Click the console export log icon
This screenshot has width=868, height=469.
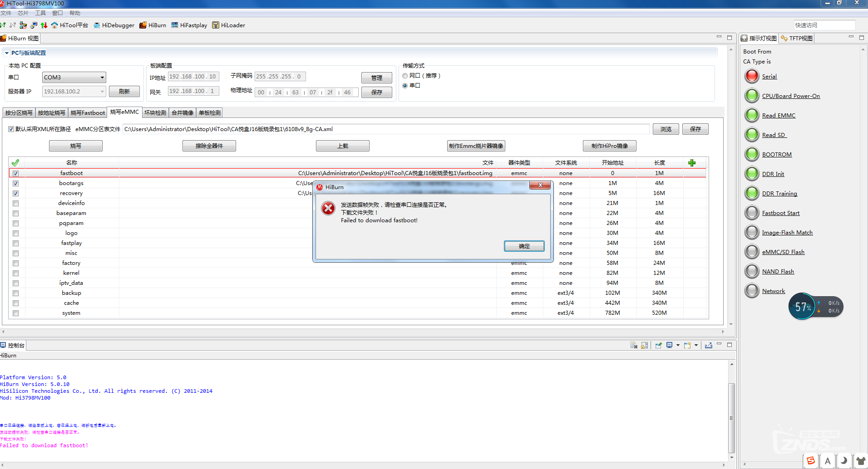click(x=708, y=345)
